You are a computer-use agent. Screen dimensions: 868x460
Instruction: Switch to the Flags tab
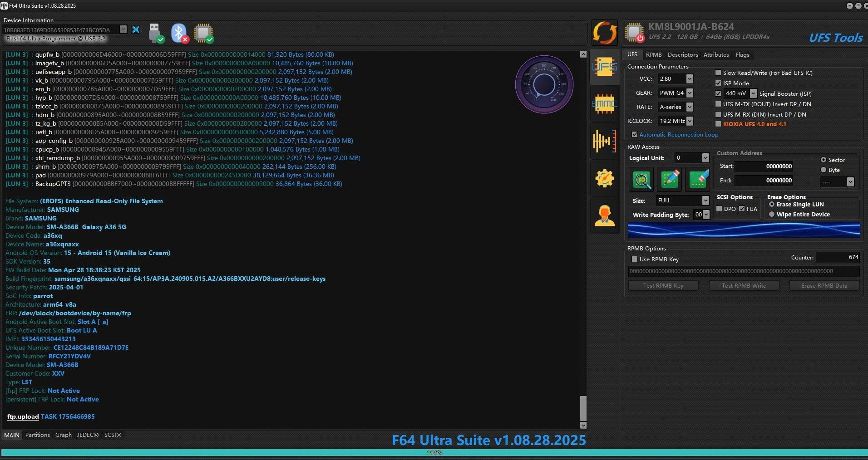click(x=742, y=54)
